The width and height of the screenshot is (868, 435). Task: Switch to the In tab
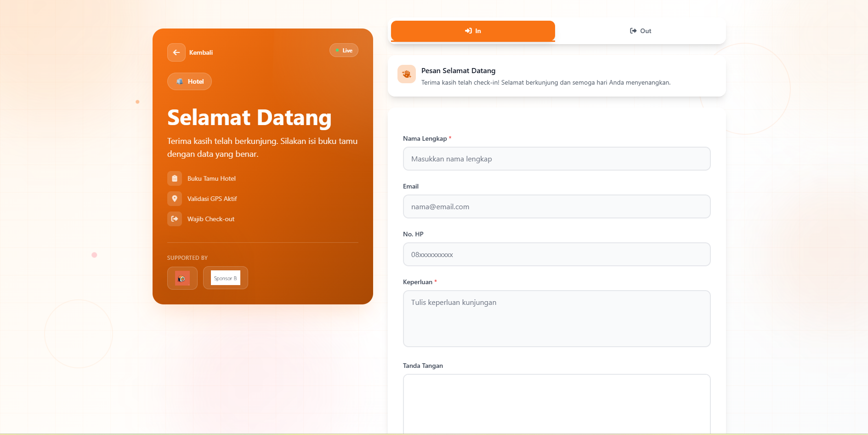point(473,31)
